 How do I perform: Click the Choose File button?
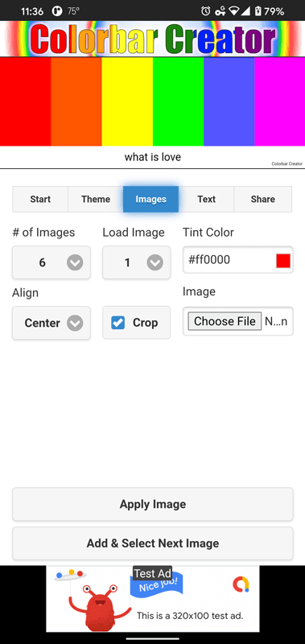[225, 321]
